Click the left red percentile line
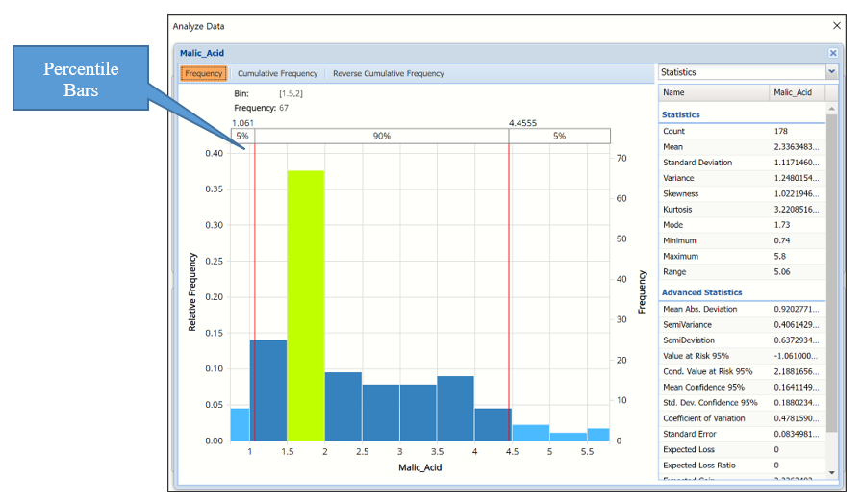This screenshot has width=862, height=504. click(254, 289)
